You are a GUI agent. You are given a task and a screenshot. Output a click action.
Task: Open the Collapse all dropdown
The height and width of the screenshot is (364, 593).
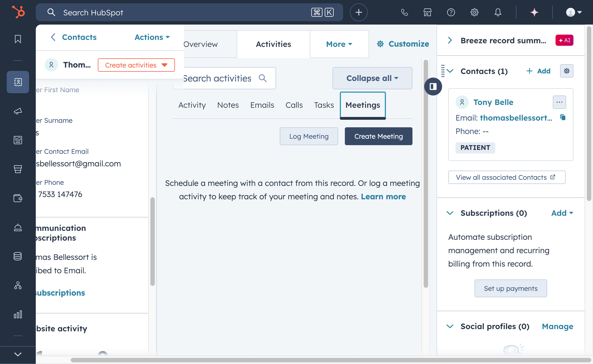point(373,78)
